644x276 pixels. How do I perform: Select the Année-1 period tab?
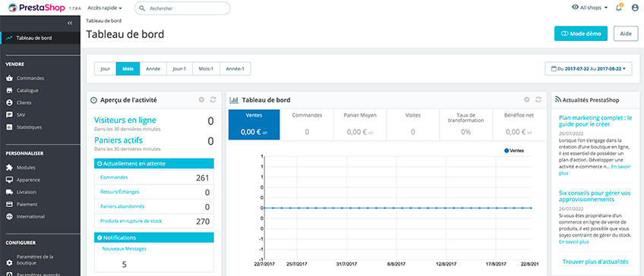pyautogui.click(x=235, y=69)
